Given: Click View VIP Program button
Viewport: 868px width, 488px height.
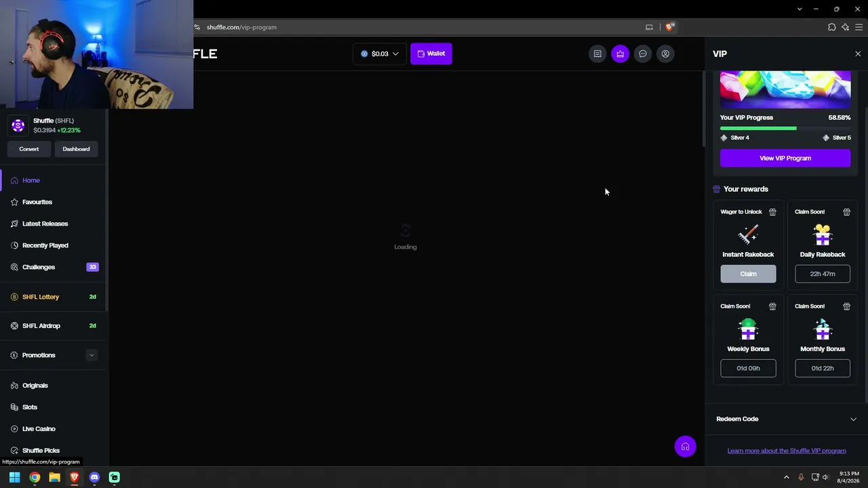Looking at the screenshot, I should pyautogui.click(x=785, y=158).
